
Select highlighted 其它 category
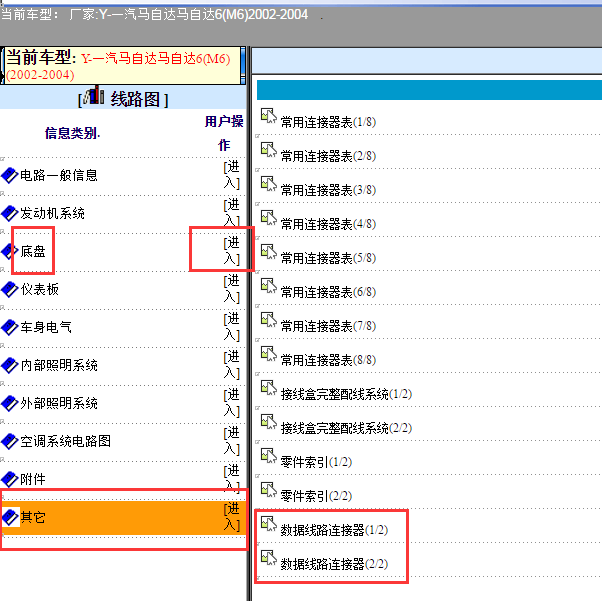point(33,517)
